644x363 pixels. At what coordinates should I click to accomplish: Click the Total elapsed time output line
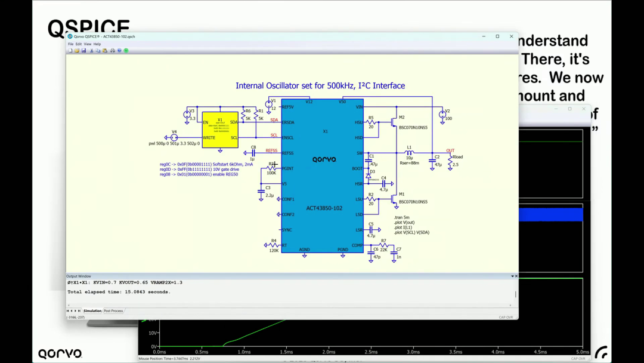point(119,292)
